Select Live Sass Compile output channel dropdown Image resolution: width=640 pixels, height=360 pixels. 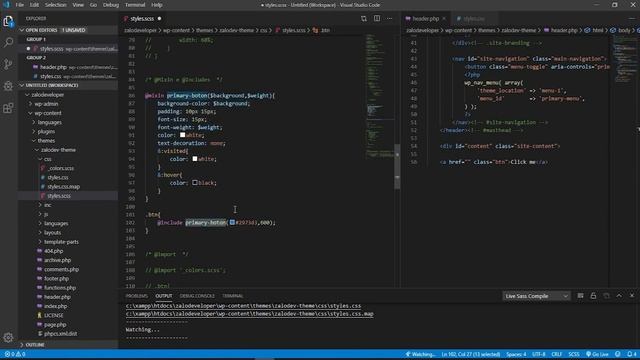point(536,296)
